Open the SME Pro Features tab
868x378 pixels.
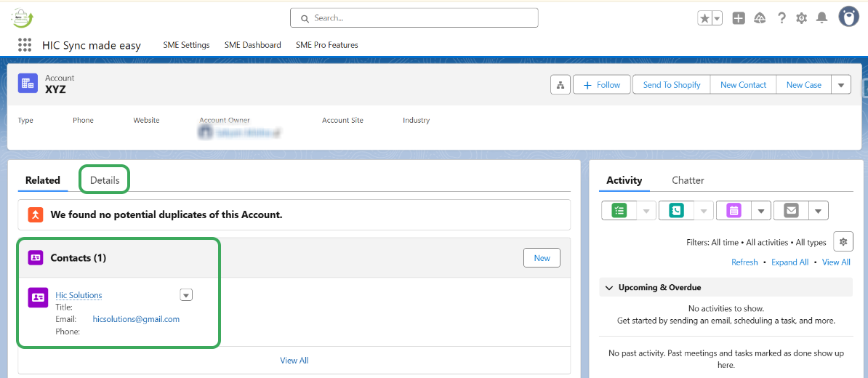(326, 45)
